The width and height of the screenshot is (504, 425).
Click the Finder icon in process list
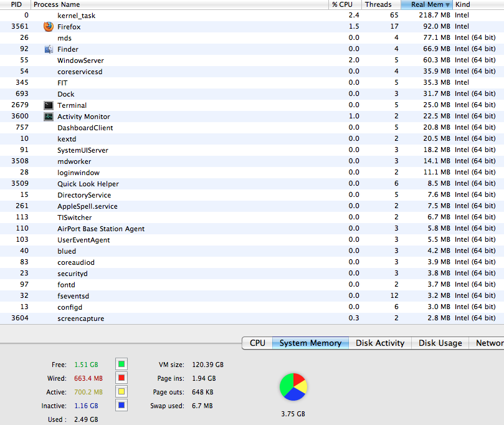click(49, 49)
